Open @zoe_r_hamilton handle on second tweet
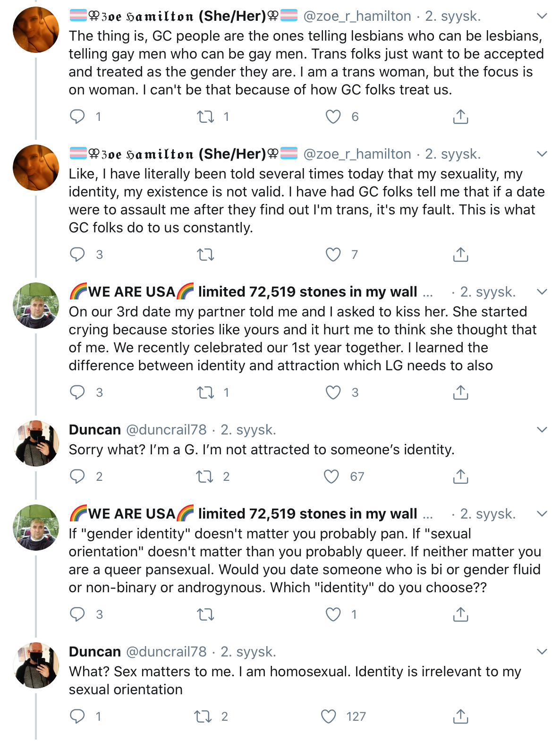560x741 pixels. click(x=357, y=154)
